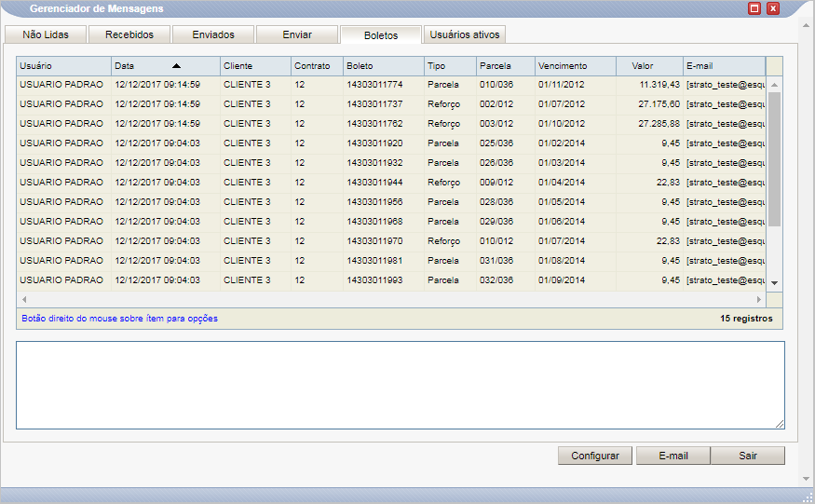Click table scroll up arrow
This screenshot has width=815, height=504.
click(x=774, y=85)
